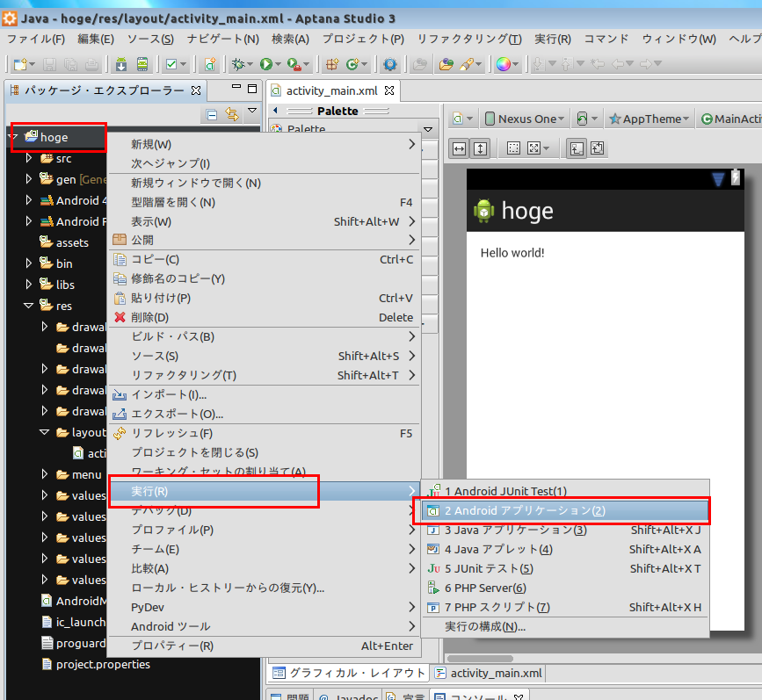
Task: Choose エクスポート(O)... in context menu
Action: (x=265, y=414)
